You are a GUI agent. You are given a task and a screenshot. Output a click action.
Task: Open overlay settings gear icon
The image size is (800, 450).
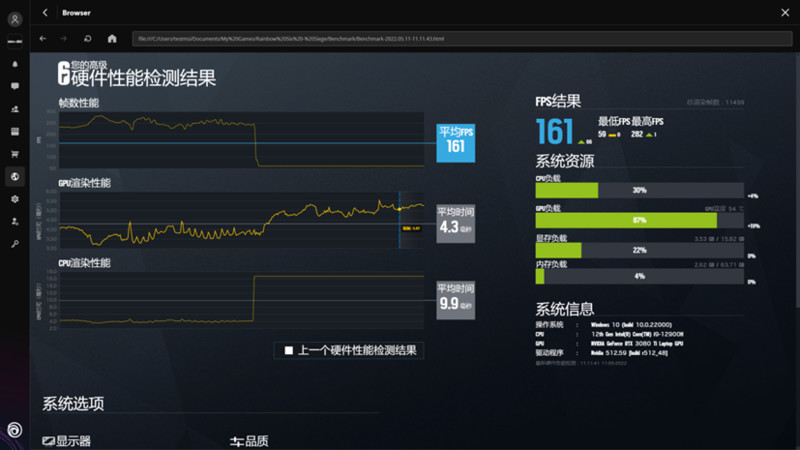click(x=15, y=199)
